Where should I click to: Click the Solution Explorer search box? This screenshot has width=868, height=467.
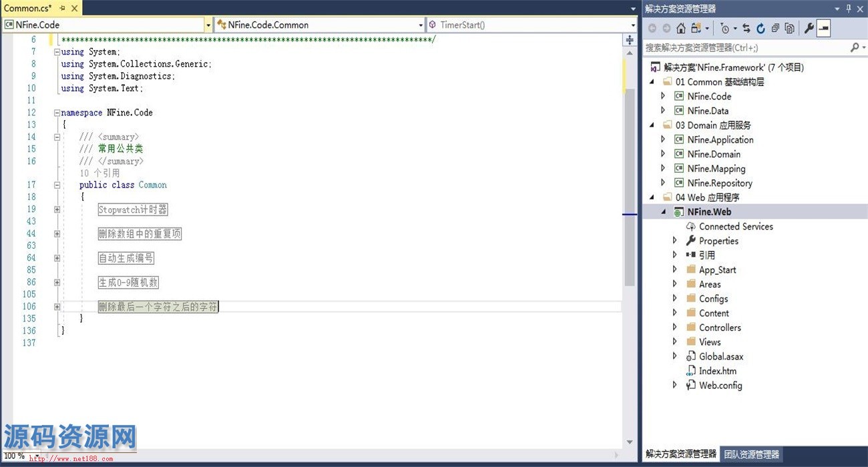744,48
